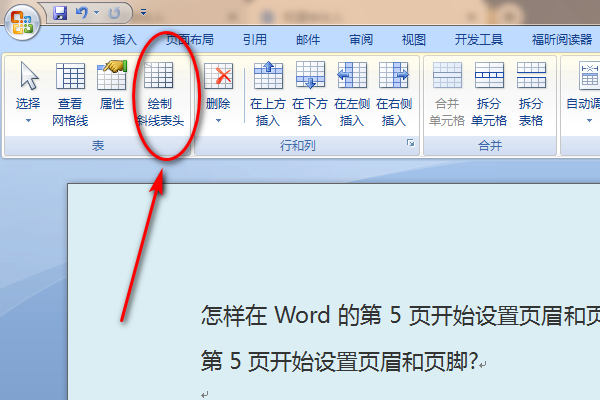This screenshot has height=400, width=600.
Task: Go to the 邮件 tab
Action: click(308, 39)
